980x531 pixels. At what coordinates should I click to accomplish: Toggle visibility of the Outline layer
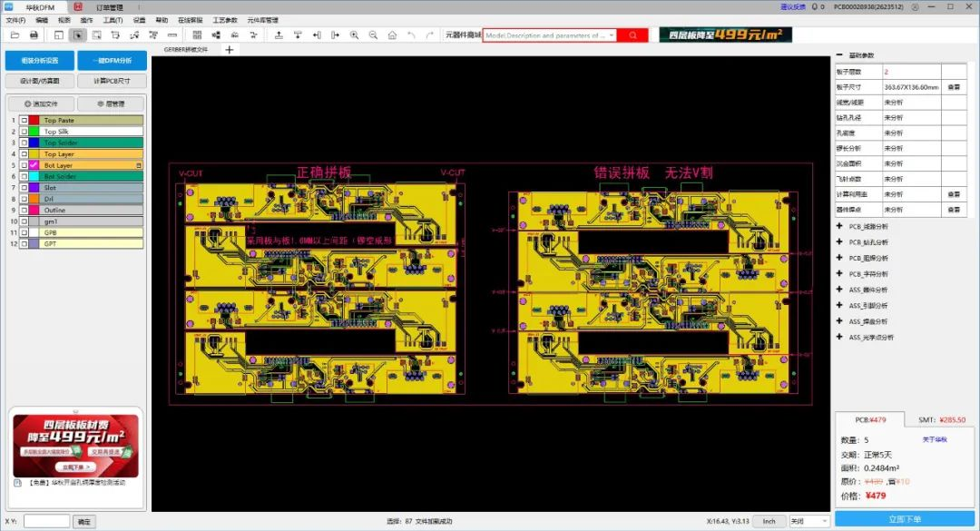click(x=23, y=211)
